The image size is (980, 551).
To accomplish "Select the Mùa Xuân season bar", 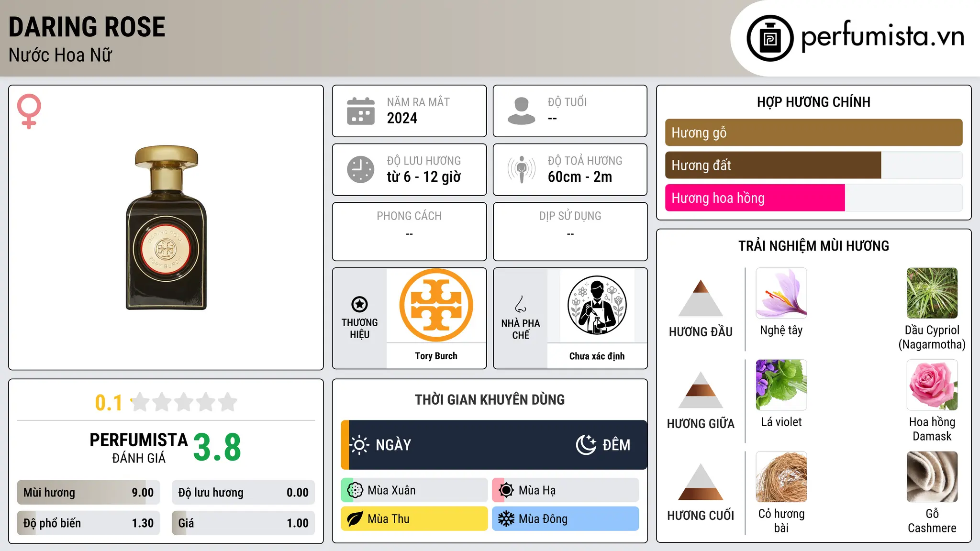I will pyautogui.click(x=414, y=490).
